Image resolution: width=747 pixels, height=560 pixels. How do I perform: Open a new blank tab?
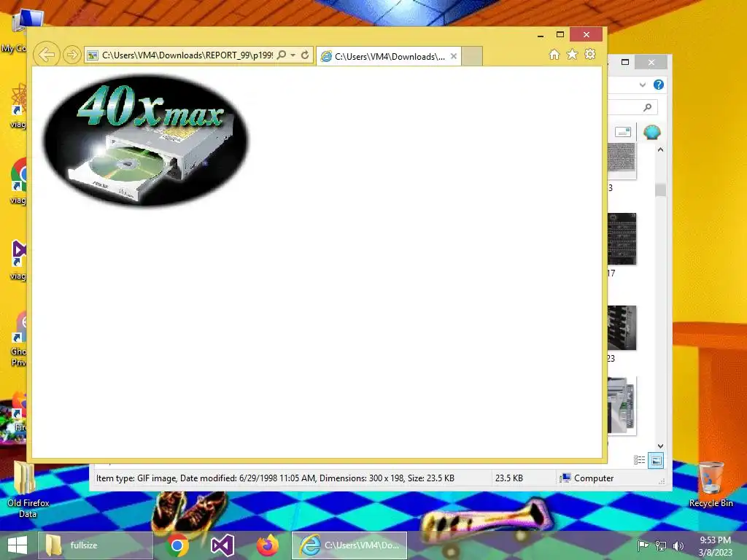click(x=472, y=56)
